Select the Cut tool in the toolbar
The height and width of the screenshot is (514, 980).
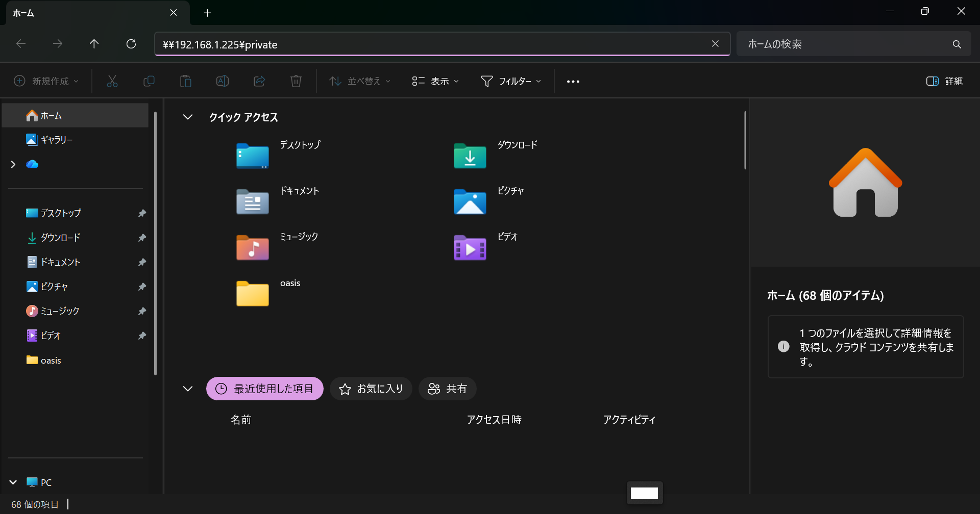(x=112, y=81)
